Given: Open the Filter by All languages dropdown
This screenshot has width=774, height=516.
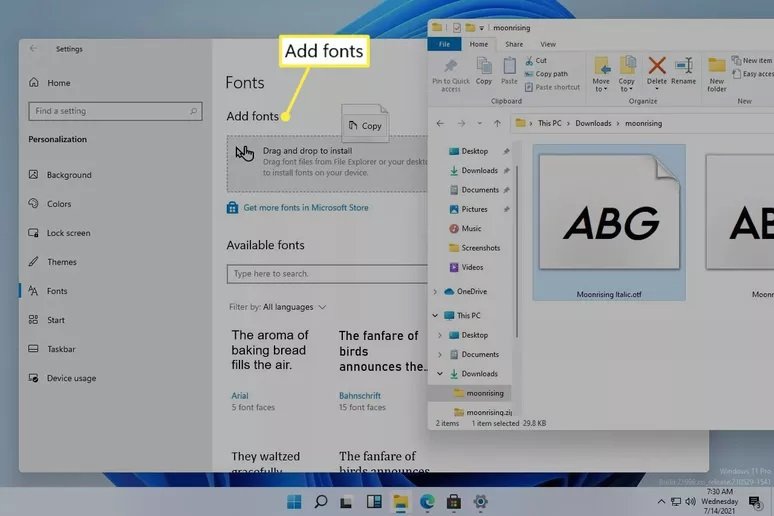Looking at the screenshot, I should pyautogui.click(x=278, y=307).
